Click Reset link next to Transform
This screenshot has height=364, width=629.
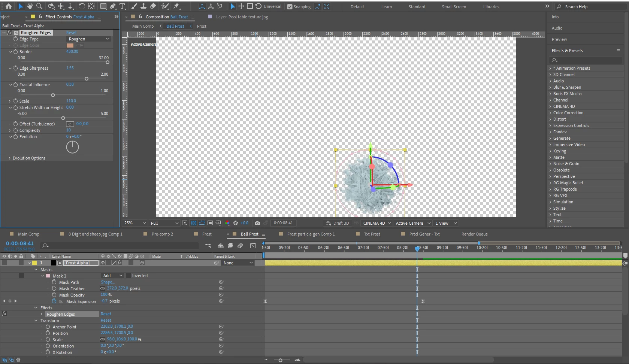[106, 320]
